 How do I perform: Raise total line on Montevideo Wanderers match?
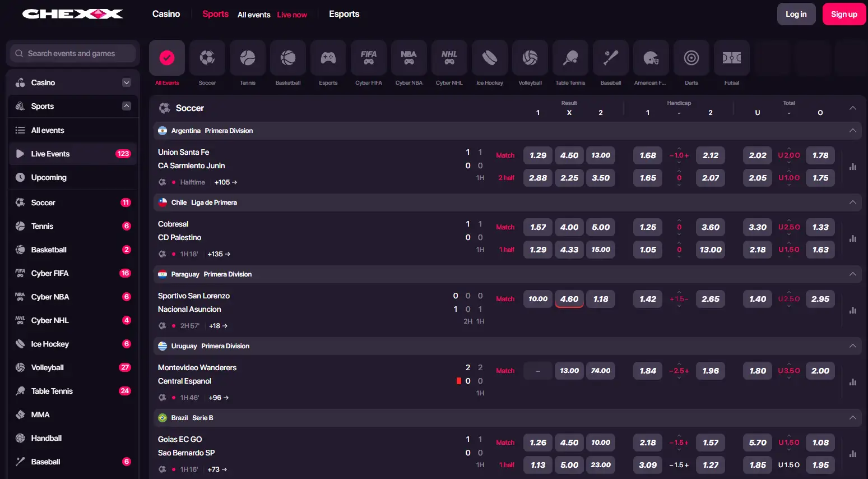[x=789, y=364]
